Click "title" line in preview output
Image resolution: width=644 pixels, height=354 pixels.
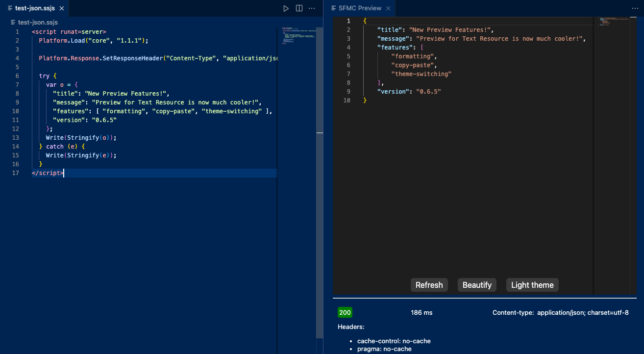tap(435, 30)
